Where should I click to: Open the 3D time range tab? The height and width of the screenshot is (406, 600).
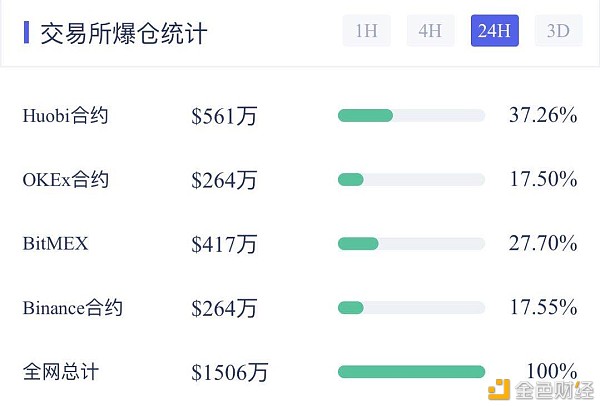click(x=558, y=31)
